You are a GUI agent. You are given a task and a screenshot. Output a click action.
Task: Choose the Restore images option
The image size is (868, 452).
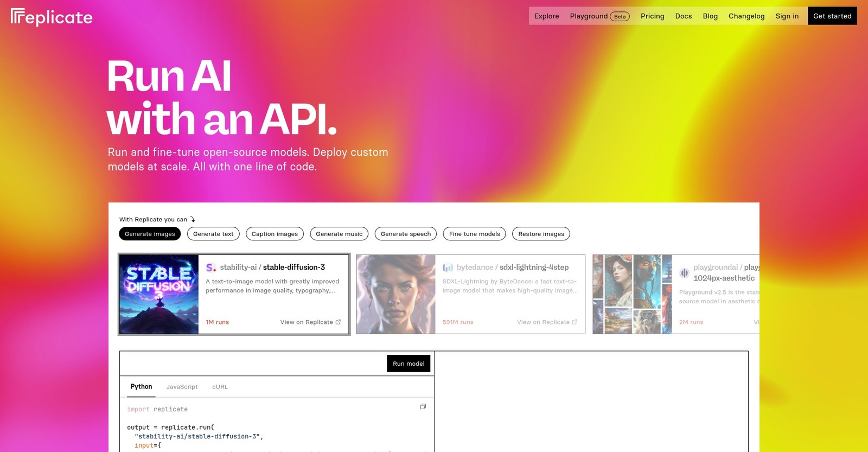click(x=541, y=234)
